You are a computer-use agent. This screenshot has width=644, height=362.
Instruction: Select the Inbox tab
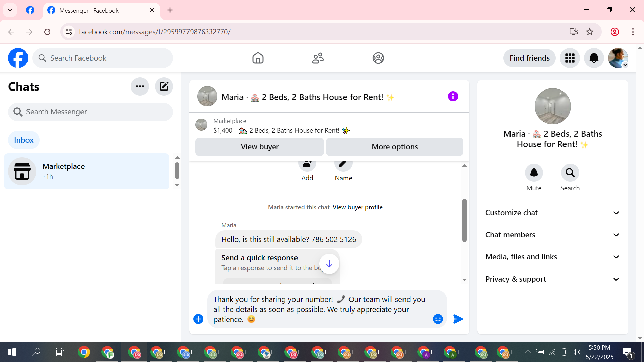24,140
